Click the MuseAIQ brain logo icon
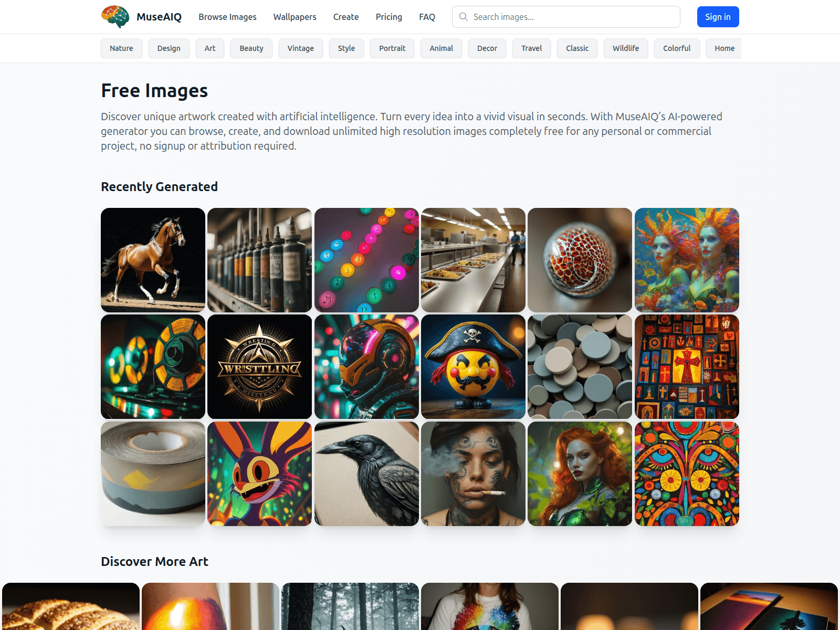The height and width of the screenshot is (630, 840). click(x=115, y=16)
